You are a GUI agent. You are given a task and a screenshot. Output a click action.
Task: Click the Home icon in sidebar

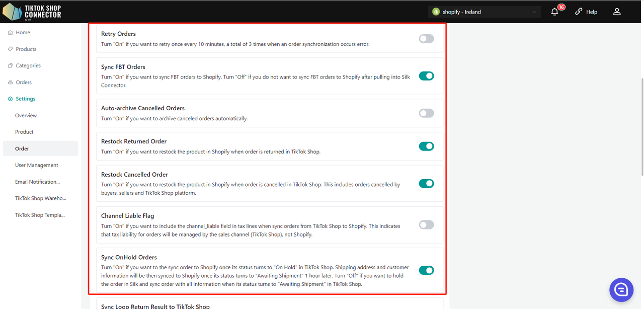point(11,33)
